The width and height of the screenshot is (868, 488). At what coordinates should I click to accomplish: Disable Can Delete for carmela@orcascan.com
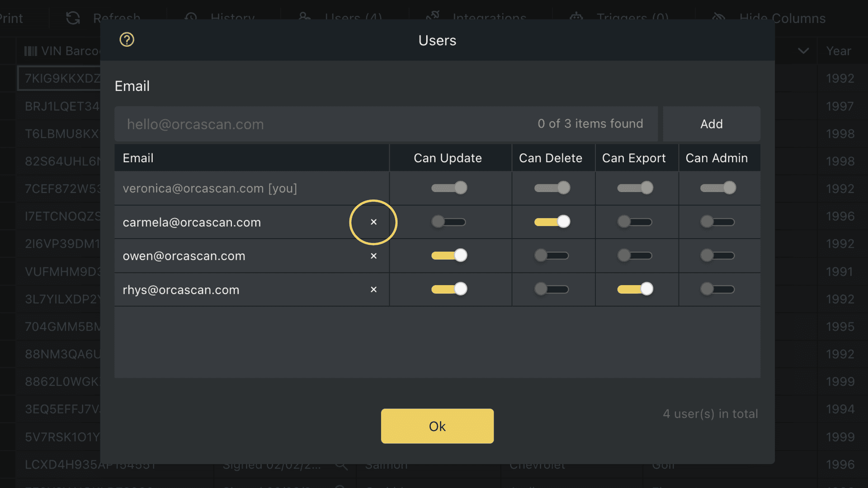(552, 221)
